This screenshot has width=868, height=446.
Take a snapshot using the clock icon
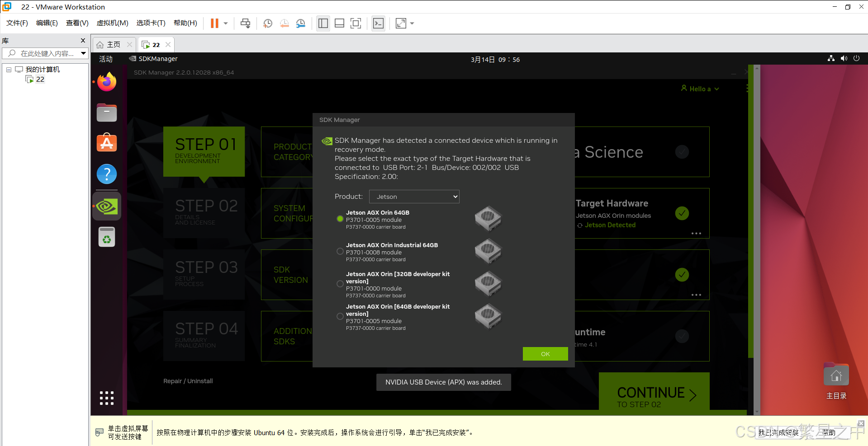268,23
